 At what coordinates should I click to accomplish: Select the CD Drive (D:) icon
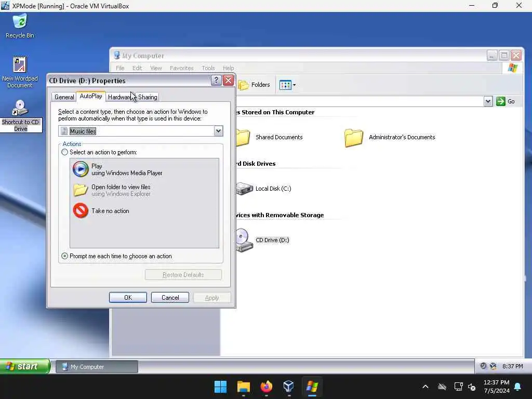[244, 240]
